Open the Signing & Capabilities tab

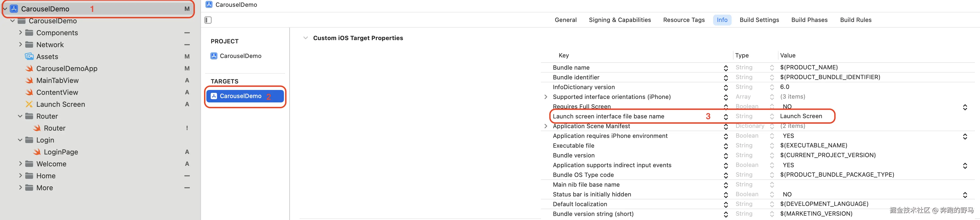619,20
